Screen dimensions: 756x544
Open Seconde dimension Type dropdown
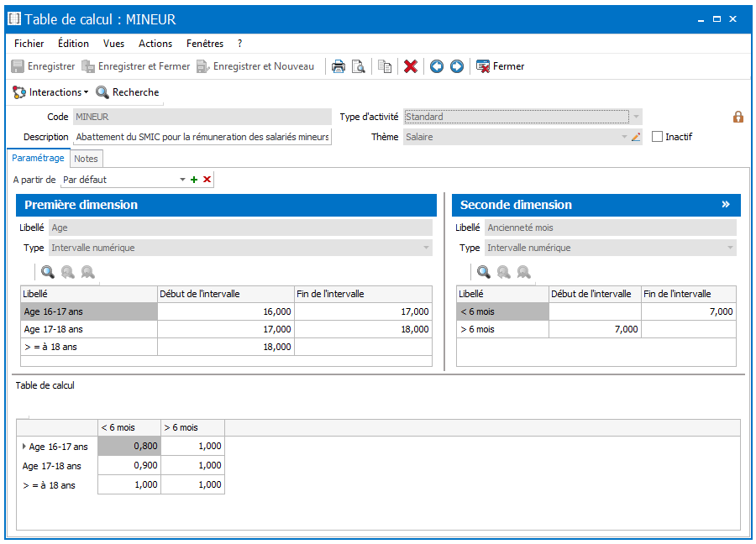click(x=730, y=248)
